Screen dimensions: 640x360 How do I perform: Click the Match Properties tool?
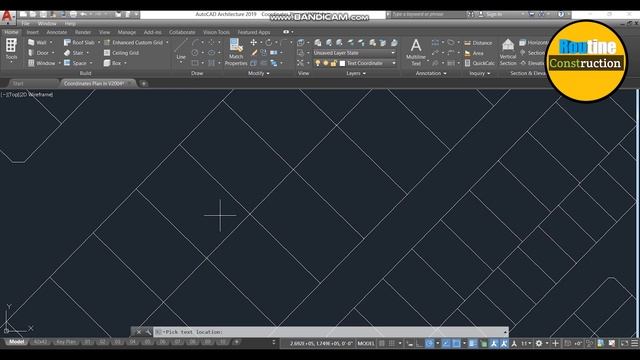(x=236, y=52)
